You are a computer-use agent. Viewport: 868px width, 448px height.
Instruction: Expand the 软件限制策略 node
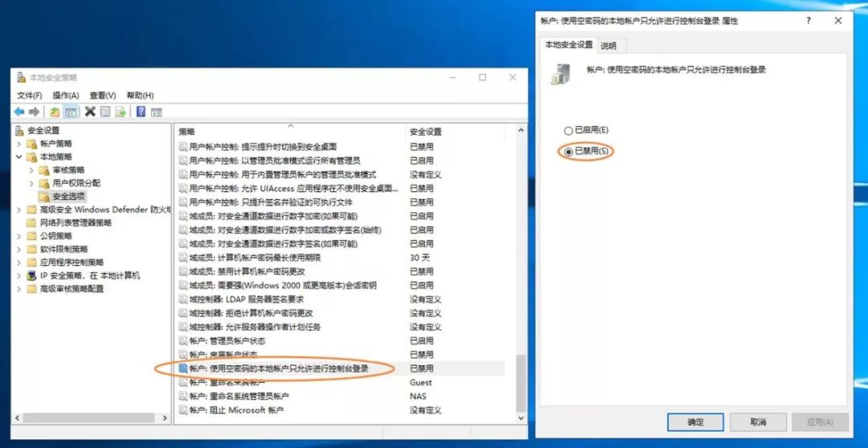click(18, 250)
